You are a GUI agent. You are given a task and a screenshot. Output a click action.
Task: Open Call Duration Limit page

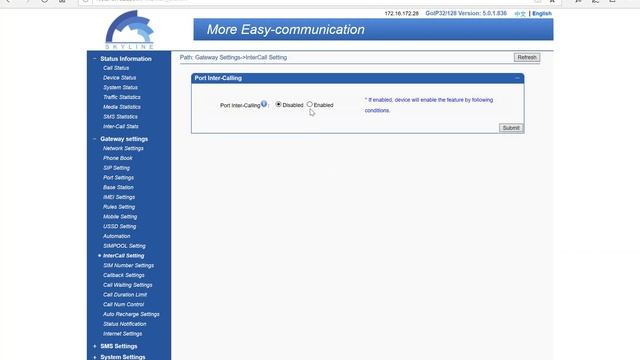tap(125, 295)
